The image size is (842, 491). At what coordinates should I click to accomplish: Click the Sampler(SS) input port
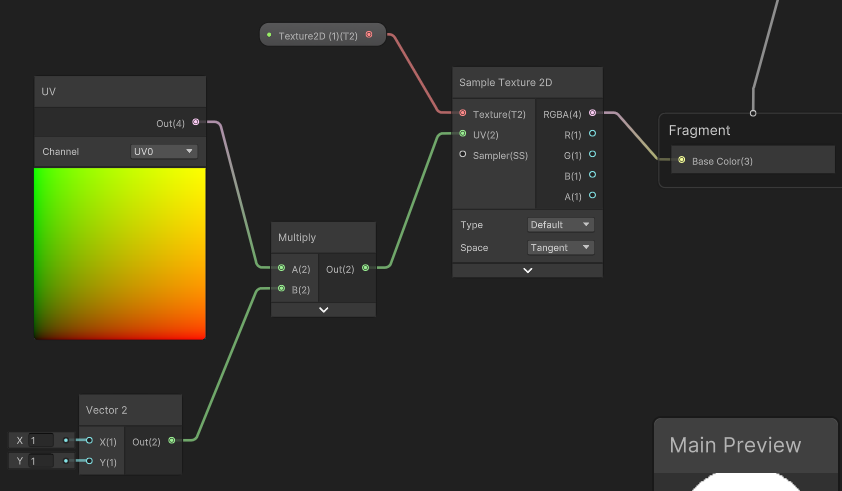(x=462, y=154)
